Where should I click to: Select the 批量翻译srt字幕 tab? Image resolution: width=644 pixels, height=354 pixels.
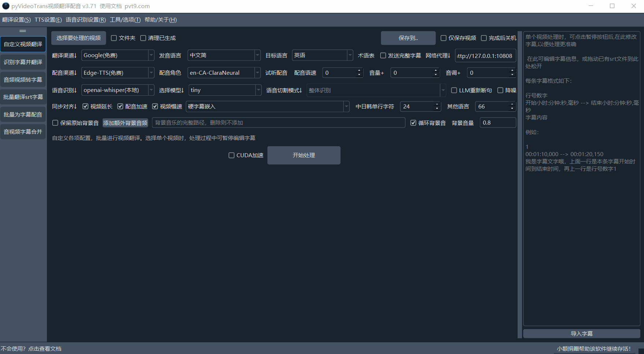23,97
